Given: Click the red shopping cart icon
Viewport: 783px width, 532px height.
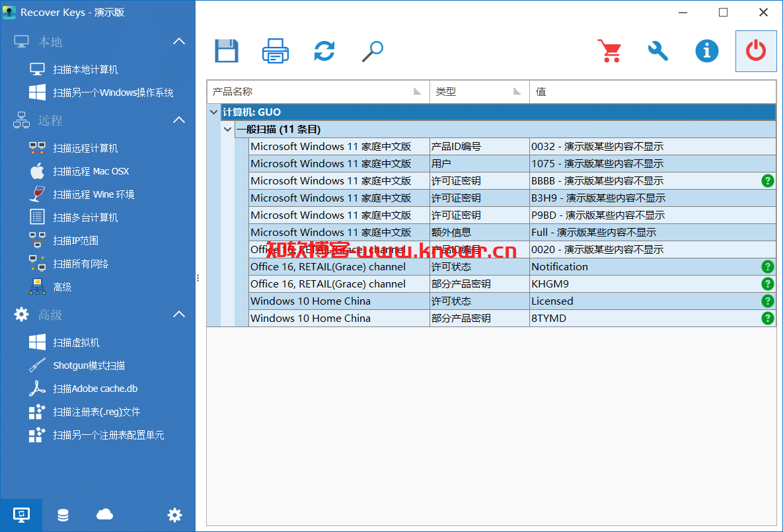Looking at the screenshot, I should [x=610, y=51].
